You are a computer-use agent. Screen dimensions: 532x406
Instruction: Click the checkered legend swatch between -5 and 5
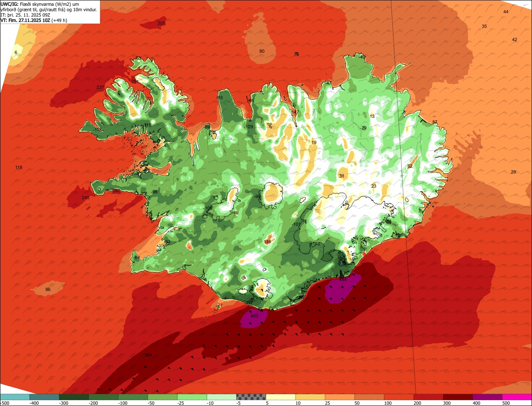coord(251,397)
